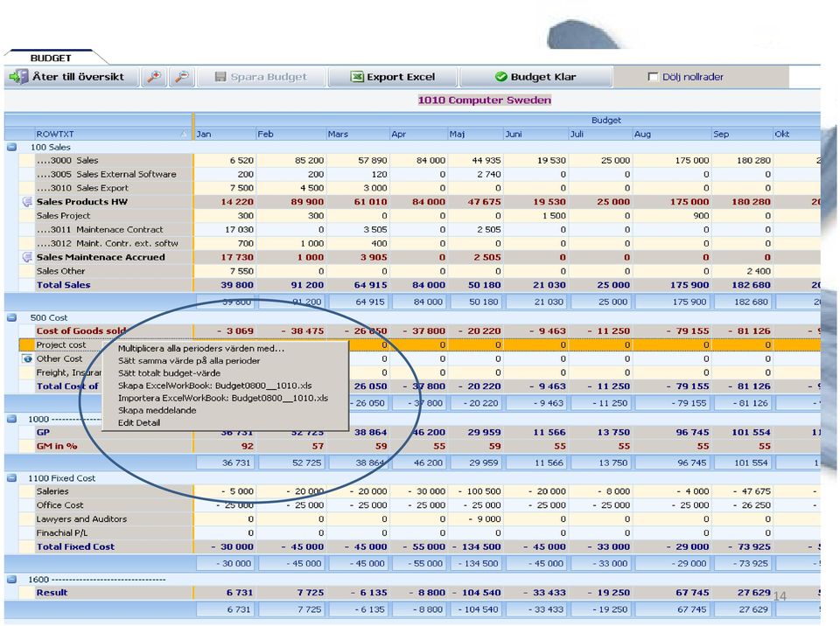Screen dimensions: 840x626
Task: Click the back arrow icon beside Åter till översikt
Action: click(18, 77)
